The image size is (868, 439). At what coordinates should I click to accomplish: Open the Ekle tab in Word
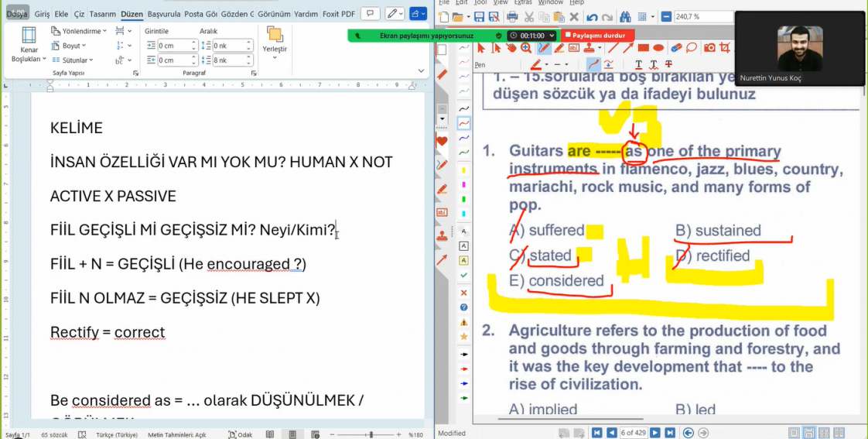(x=62, y=14)
